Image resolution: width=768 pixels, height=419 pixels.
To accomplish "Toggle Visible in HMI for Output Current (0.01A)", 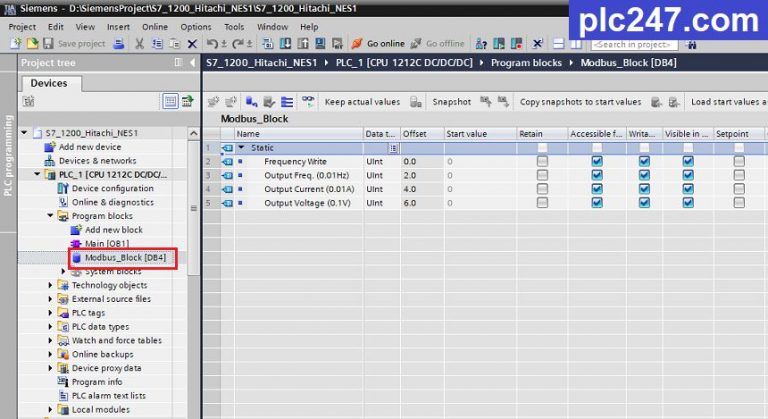I will 688,189.
